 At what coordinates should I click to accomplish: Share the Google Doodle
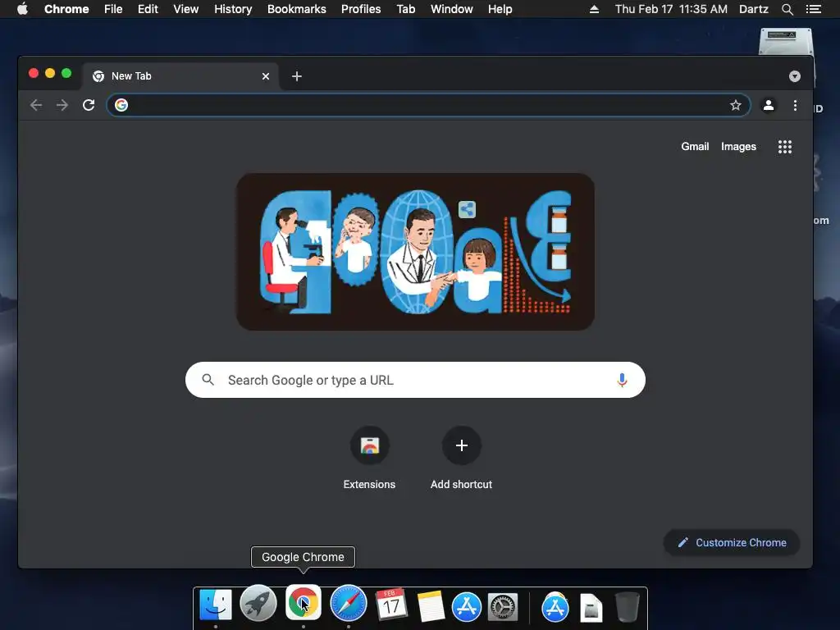[467, 209]
